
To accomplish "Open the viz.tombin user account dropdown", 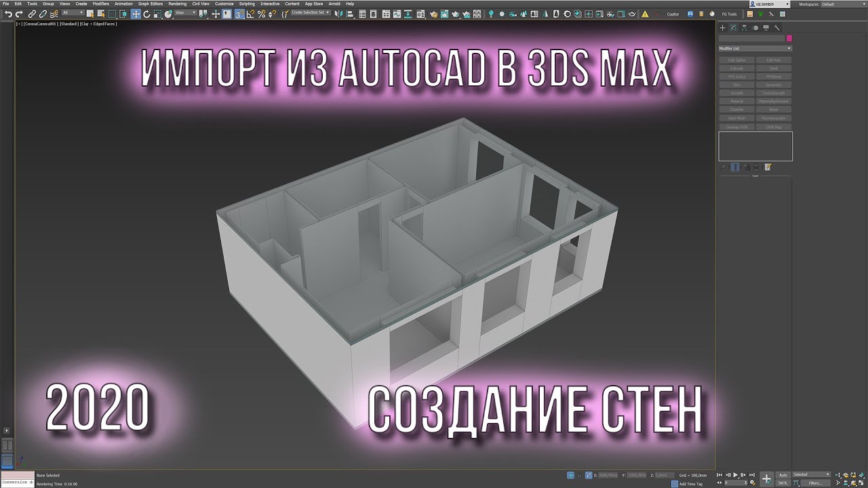I will click(769, 4).
